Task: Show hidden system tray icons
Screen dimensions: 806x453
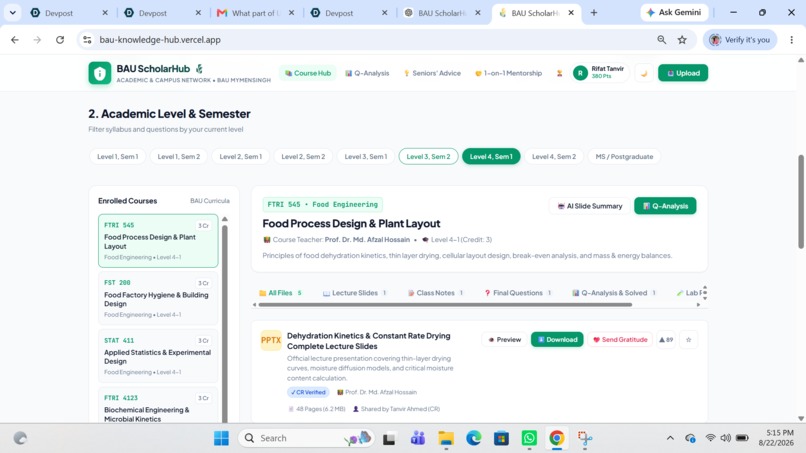Action: [670, 438]
